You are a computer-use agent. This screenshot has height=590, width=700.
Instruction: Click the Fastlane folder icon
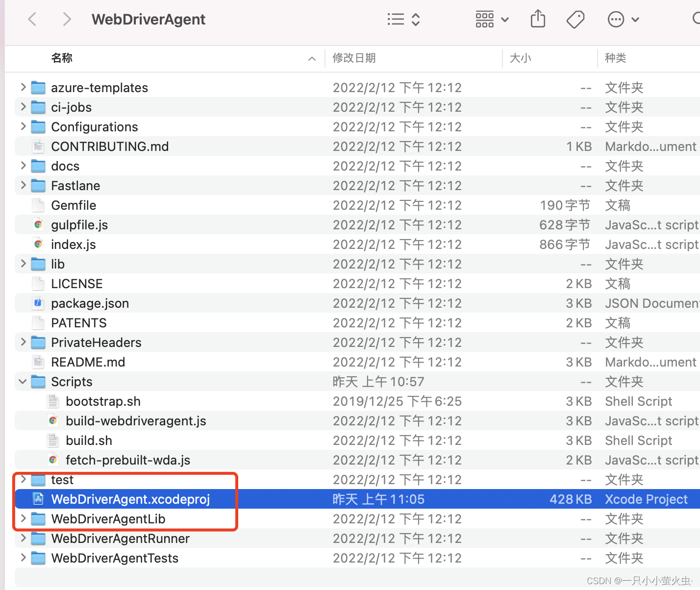tap(38, 186)
